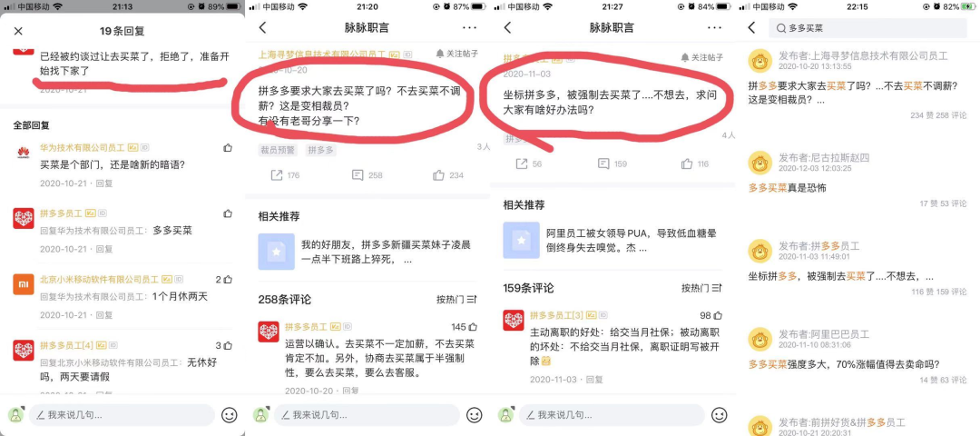980x436 pixels.
Task: Like the post with 234 likes
Action: 448,175
